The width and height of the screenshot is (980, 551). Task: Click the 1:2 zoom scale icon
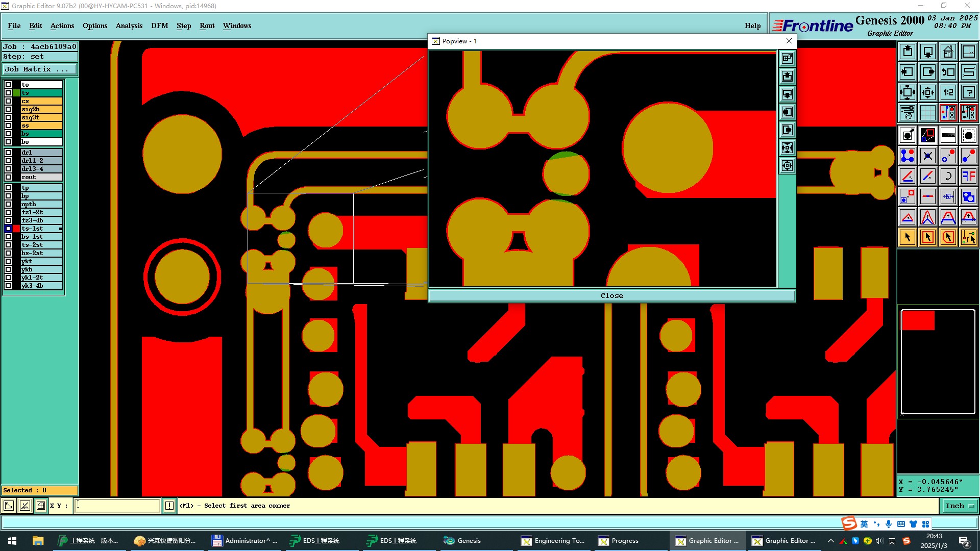(948, 93)
